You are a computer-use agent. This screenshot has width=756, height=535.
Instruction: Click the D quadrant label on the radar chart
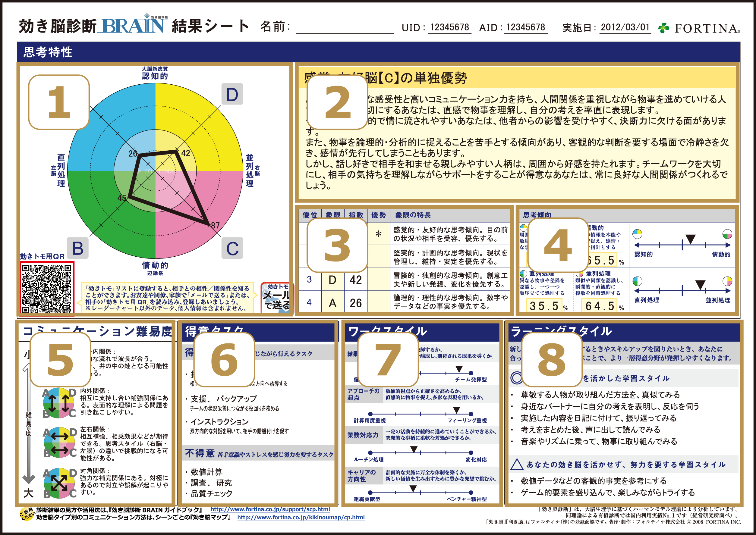click(232, 94)
